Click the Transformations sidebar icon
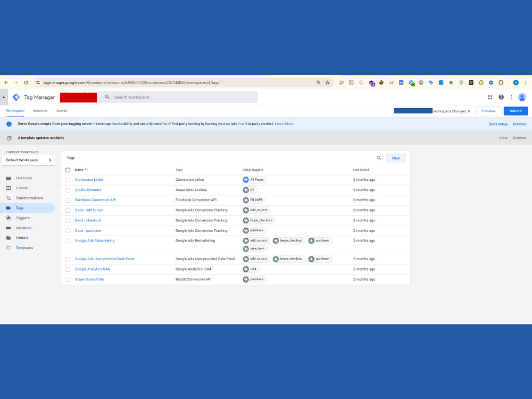This screenshot has height=399, width=532. click(x=9, y=198)
